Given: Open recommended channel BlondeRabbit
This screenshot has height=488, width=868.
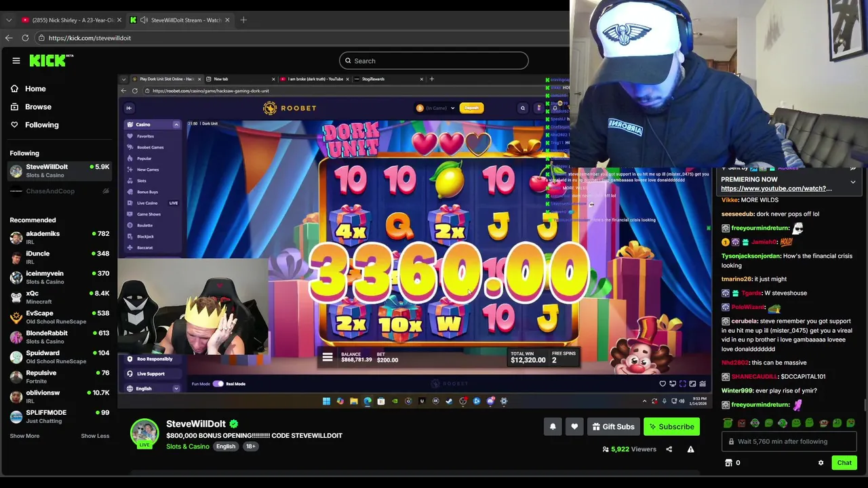Looking at the screenshot, I should (58, 337).
